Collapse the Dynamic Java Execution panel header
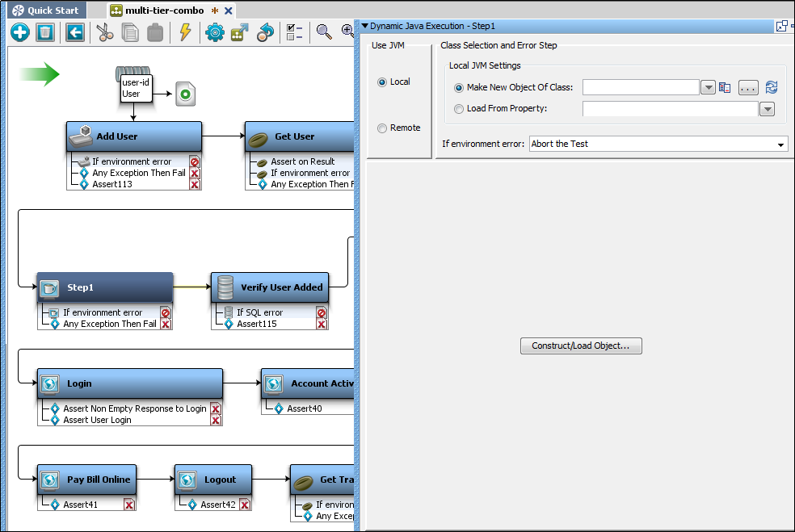795x532 pixels. tap(365, 25)
